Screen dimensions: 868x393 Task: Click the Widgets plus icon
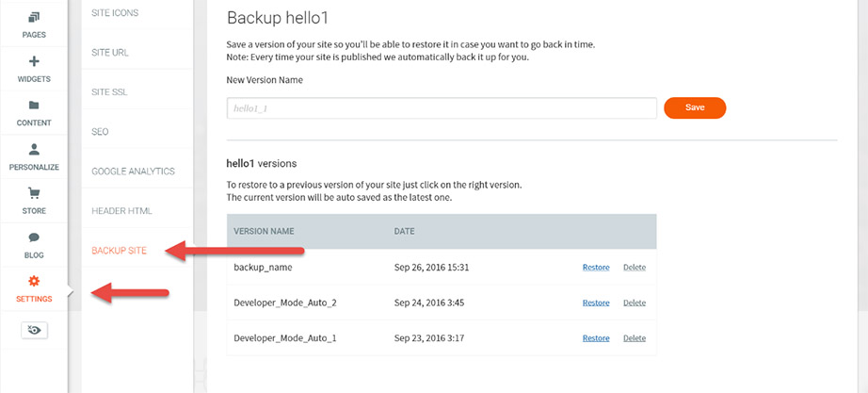click(x=34, y=62)
